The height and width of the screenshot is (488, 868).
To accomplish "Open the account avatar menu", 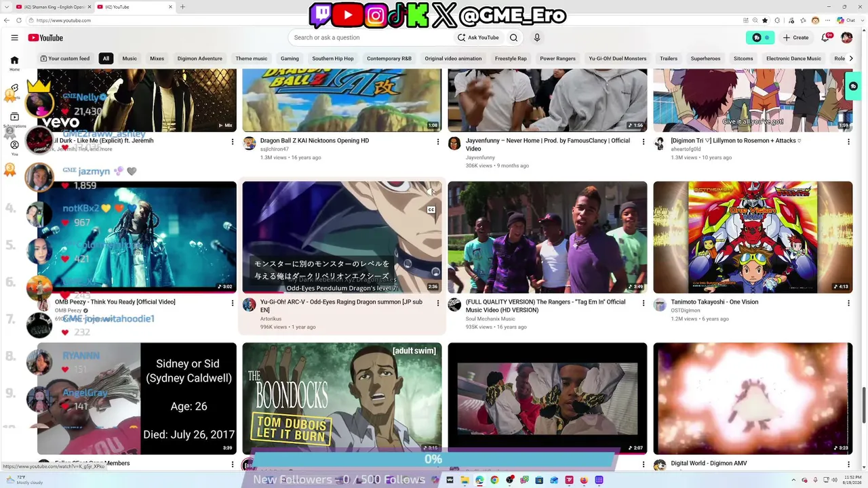I will click(846, 38).
